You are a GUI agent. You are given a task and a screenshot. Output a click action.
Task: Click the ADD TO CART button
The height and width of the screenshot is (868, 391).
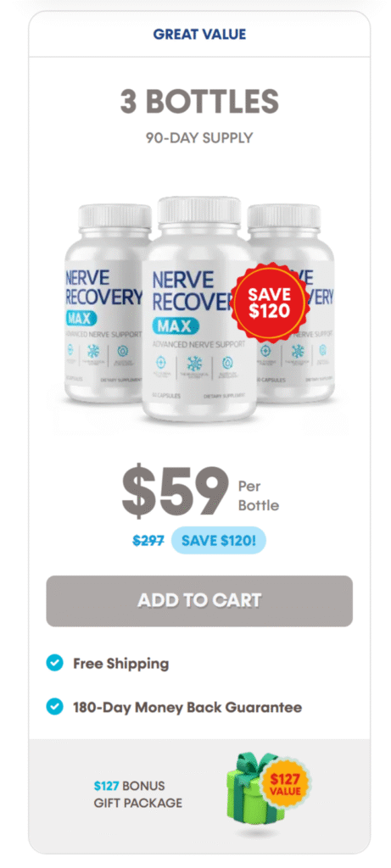tap(199, 601)
